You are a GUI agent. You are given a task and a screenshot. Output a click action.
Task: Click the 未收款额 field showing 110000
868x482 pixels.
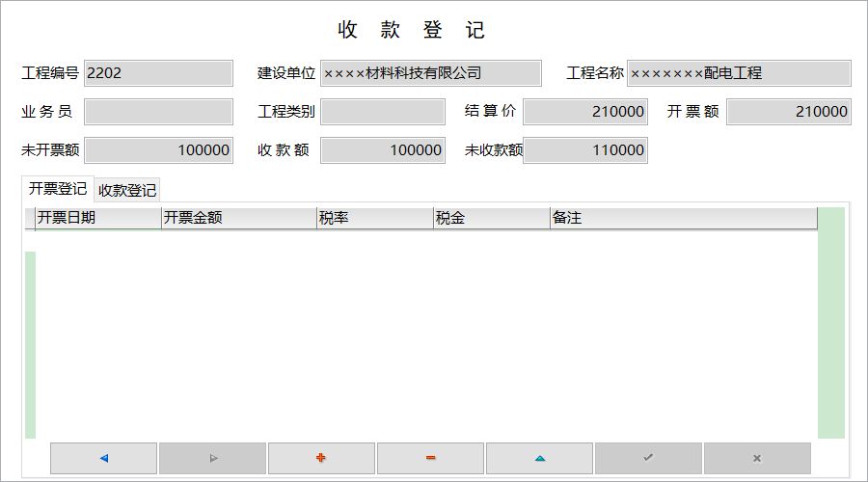(x=585, y=150)
